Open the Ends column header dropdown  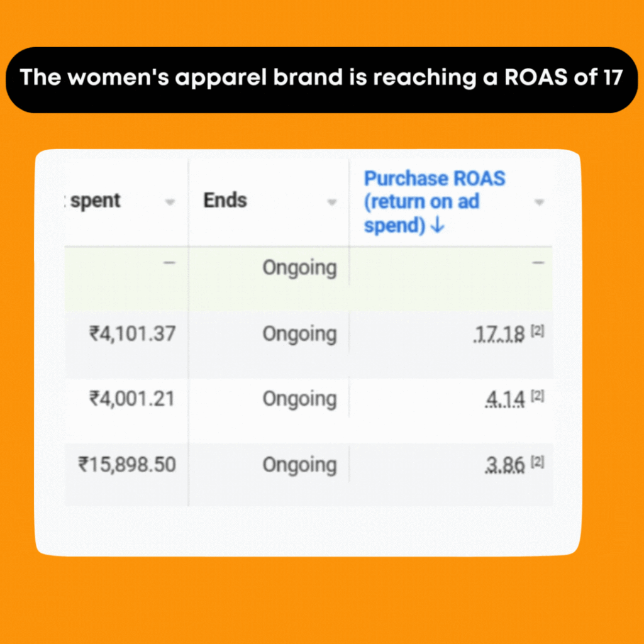pyautogui.click(x=331, y=203)
